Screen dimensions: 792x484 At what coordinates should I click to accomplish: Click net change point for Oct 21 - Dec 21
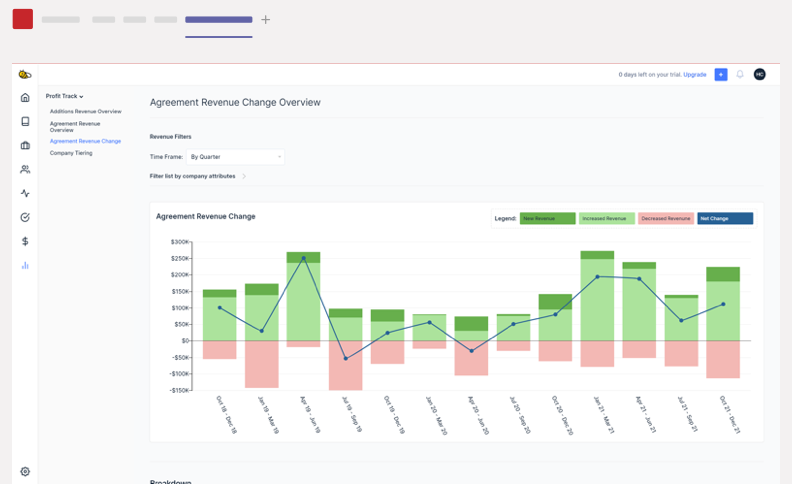click(723, 304)
